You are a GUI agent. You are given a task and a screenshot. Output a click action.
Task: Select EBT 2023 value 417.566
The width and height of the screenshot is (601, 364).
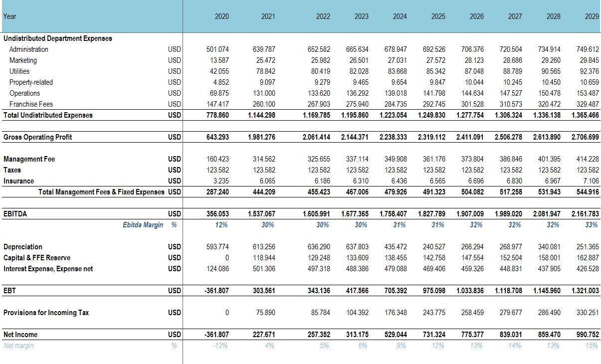357,291
